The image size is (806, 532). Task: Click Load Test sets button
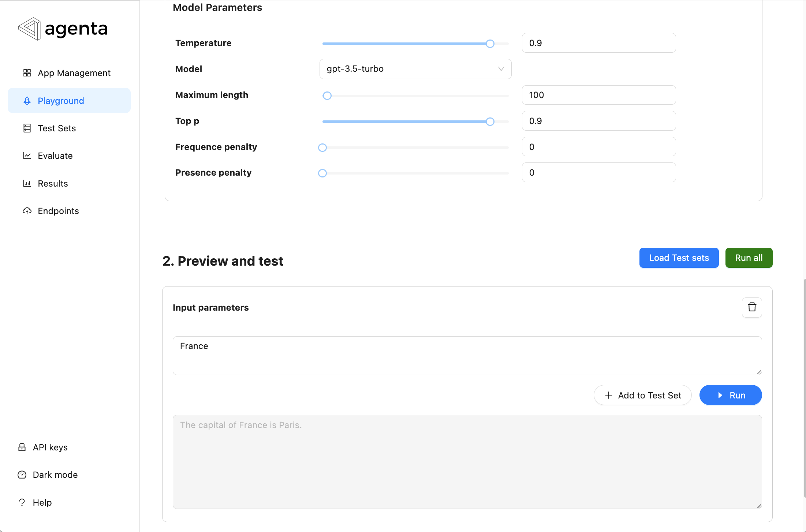point(679,258)
